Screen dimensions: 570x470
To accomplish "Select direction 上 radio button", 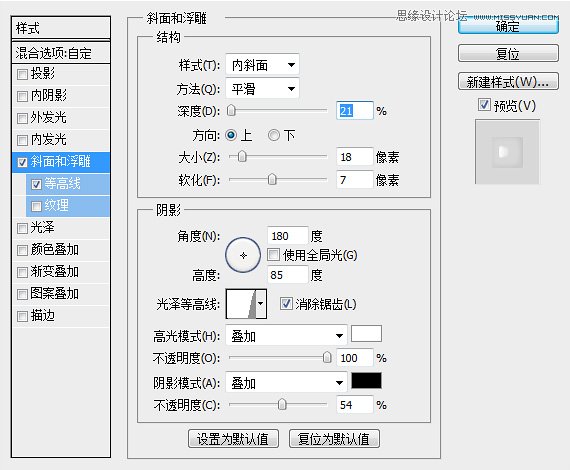I will click(x=231, y=135).
